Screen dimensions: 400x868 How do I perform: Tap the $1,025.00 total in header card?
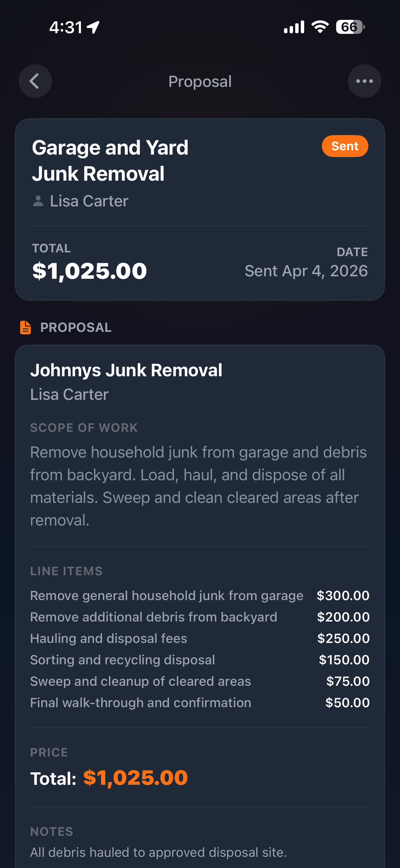tap(90, 271)
